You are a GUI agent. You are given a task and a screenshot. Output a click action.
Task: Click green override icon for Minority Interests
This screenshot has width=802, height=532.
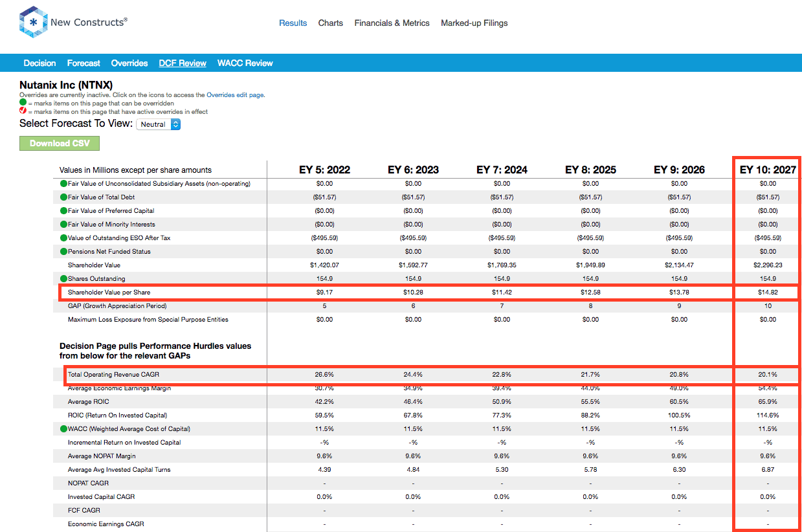63,225
